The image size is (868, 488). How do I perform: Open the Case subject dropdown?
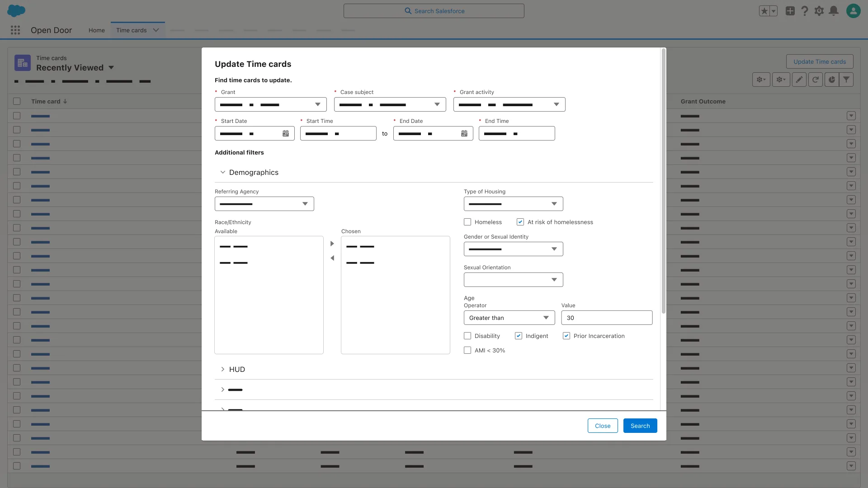pyautogui.click(x=390, y=104)
